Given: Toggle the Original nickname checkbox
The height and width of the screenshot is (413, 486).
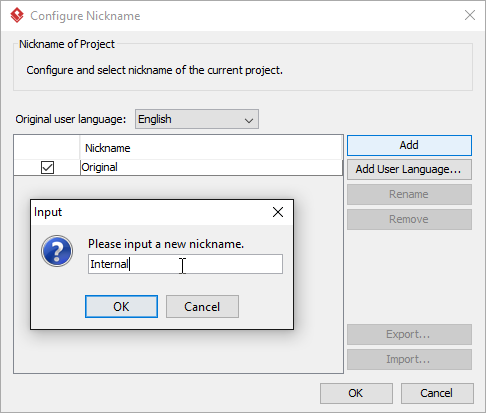Looking at the screenshot, I should coord(47,167).
